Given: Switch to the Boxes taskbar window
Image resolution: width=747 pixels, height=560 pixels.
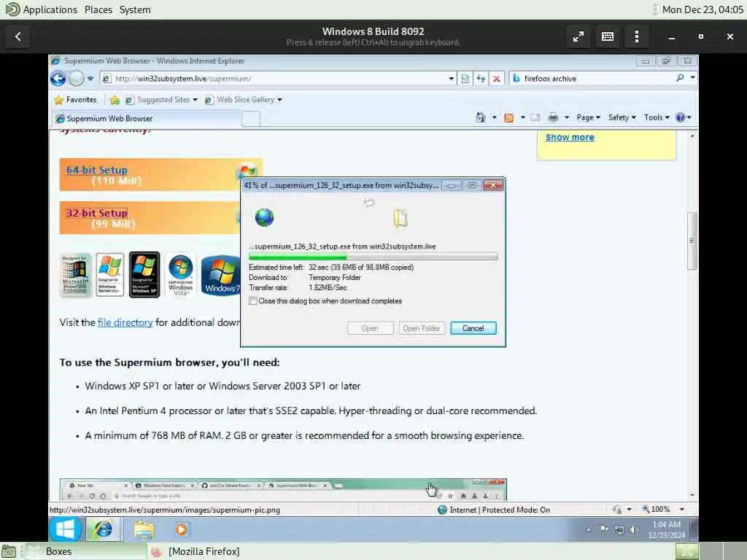Looking at the screenshot, I should click(x=85, y=551).
